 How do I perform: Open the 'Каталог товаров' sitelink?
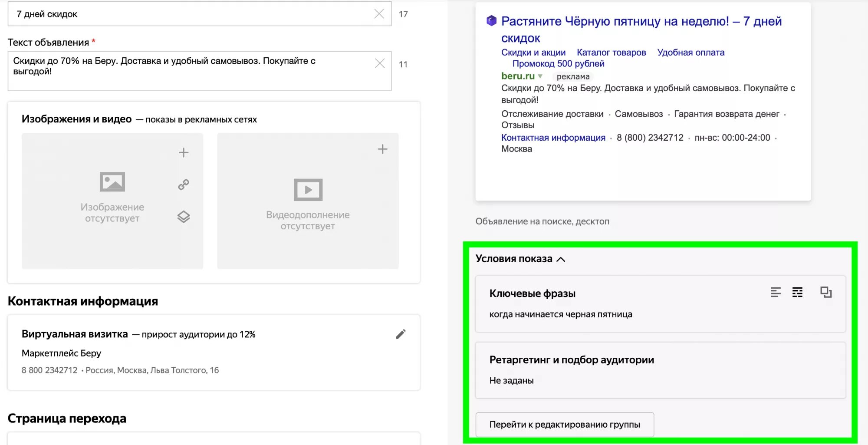pos(611,53)
